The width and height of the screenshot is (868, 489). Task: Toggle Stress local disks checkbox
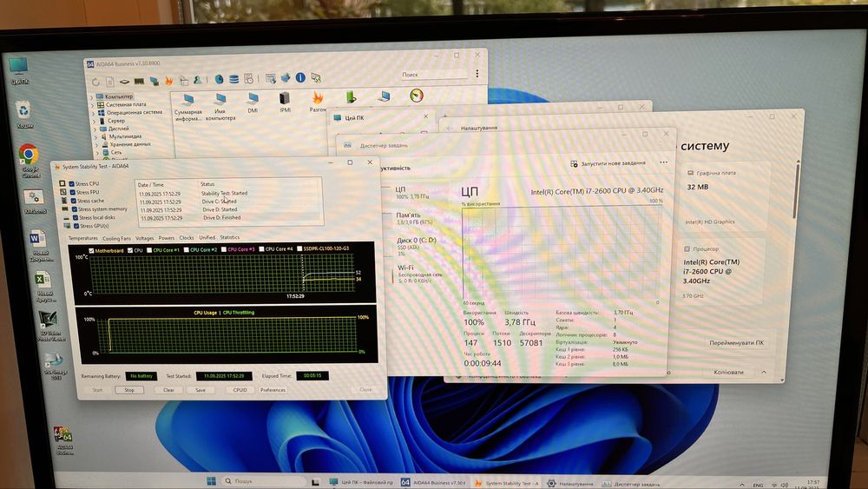76,218
